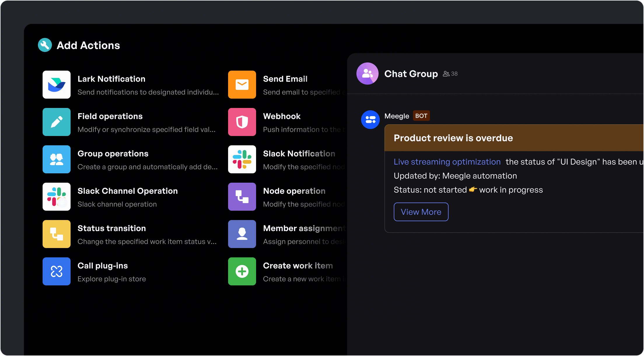
Task: Select the Field operations pencil icon
Action: point(57,122)
